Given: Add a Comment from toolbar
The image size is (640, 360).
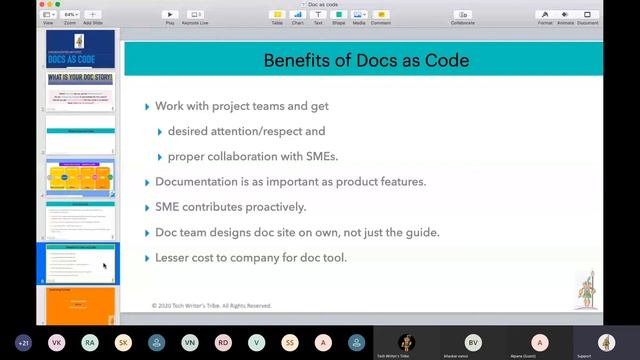Looking at the screenshot, I should click(x=381, y=15).
